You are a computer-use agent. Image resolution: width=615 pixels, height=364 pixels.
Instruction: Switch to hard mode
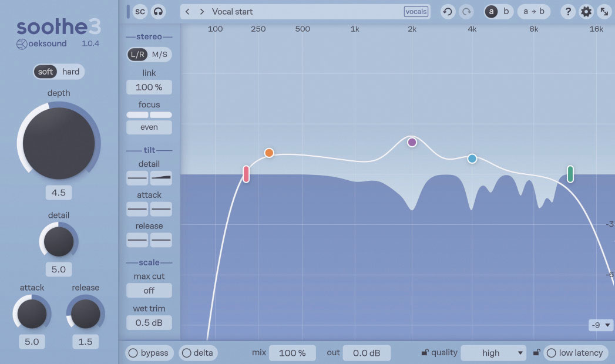pyautogui.click(x=70, y=72)
